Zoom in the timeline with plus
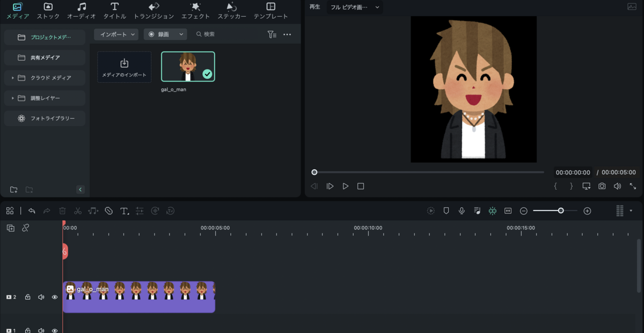The height and width of the screenshot is (333, 644). tap(587, 211)
